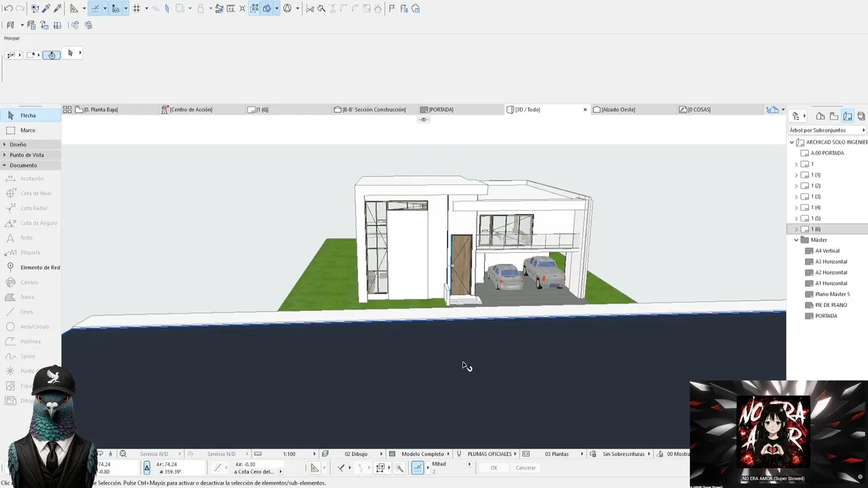Select the Cota de Nivel tool

point(31,193)
